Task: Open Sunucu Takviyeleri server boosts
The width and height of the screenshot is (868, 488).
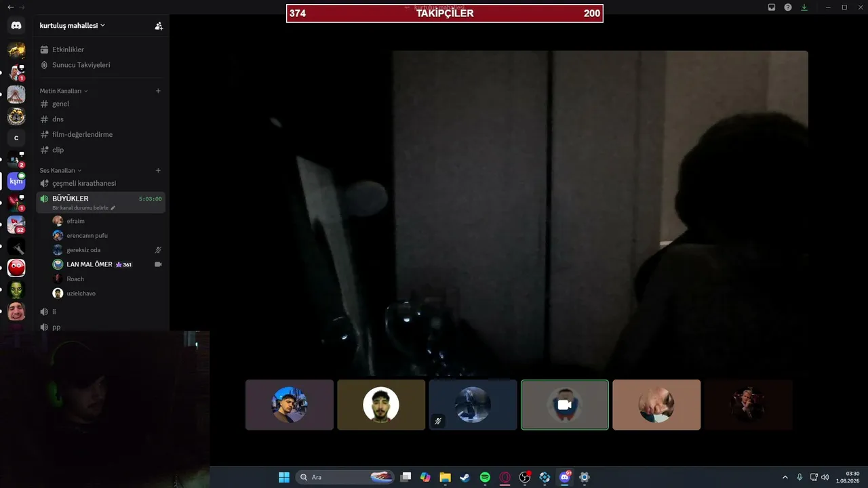Action: [x=100, y=65]
